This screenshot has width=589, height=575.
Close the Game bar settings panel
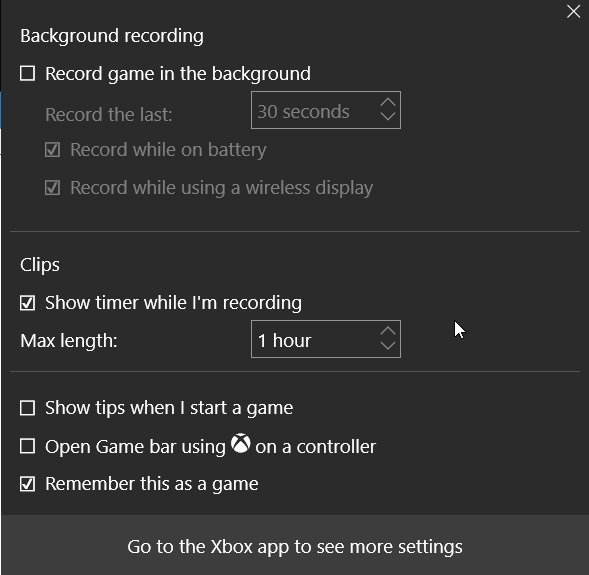(x=573, y=11)
